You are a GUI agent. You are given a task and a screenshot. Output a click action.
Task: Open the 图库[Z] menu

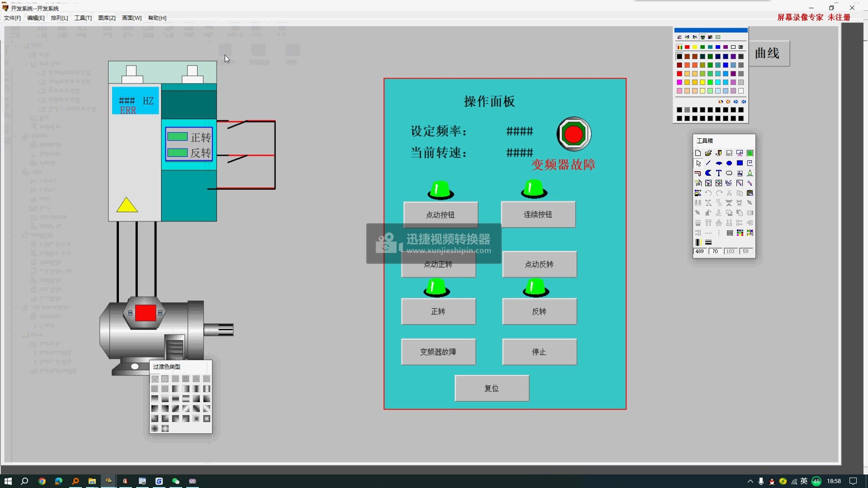click(107, 18)
